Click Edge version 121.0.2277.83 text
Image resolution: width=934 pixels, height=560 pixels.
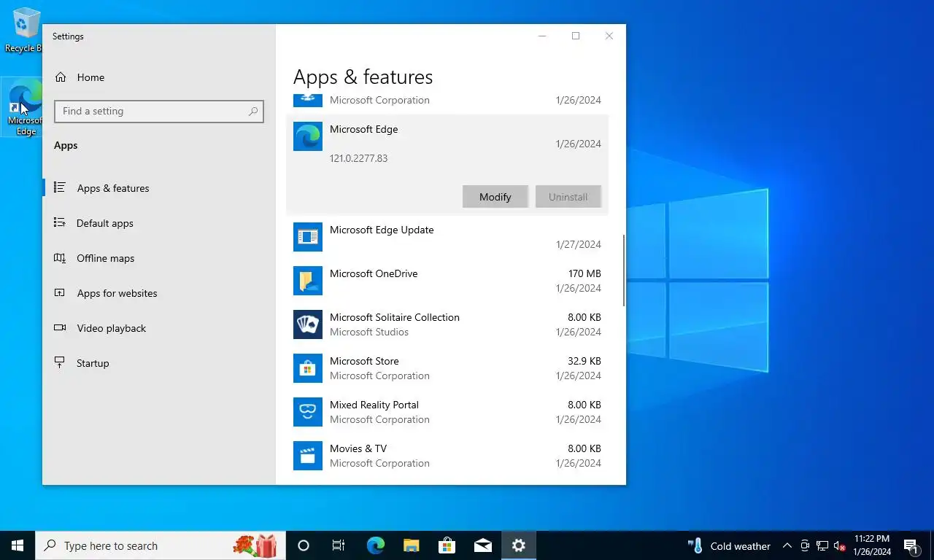(358, 158)
